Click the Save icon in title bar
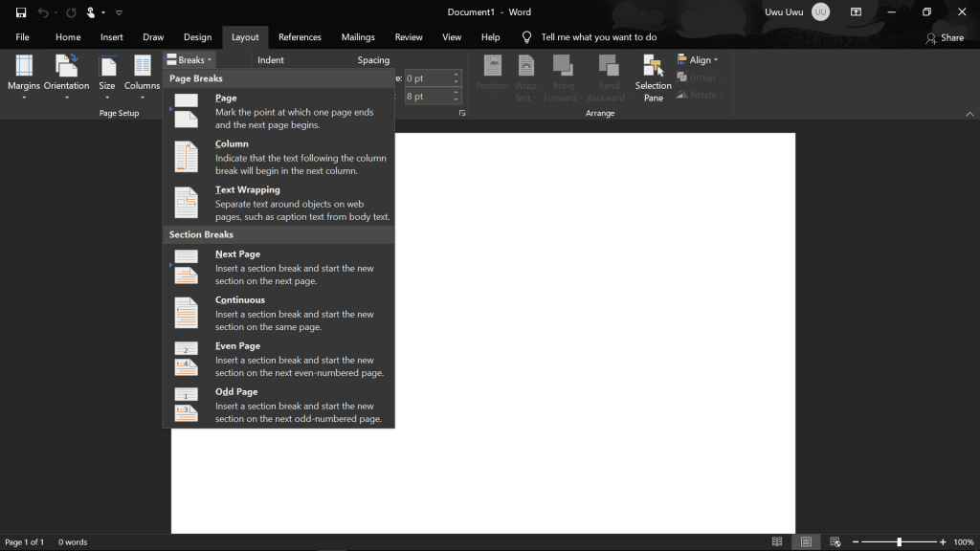This screenshot has height=551, width=980. (x=21, y=12)
